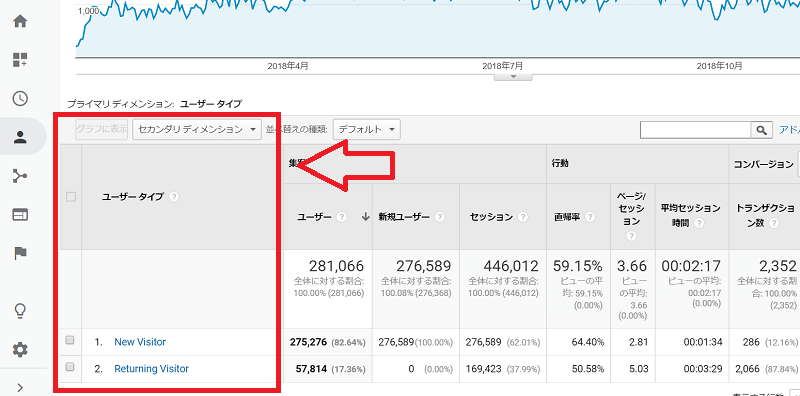Sort by 直帰率 column header
The width and height of the screenshot is (800, 396).
[x=567, y=217]
